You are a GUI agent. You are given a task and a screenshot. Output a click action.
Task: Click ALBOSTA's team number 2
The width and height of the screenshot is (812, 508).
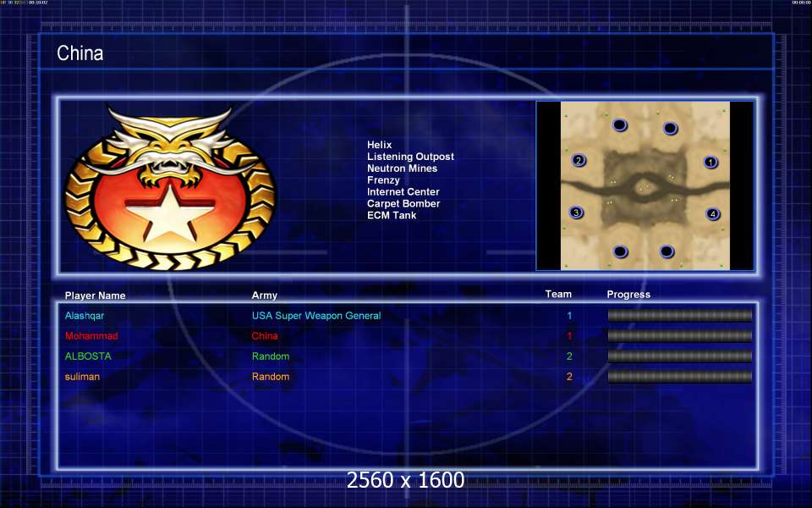[569, 356]
